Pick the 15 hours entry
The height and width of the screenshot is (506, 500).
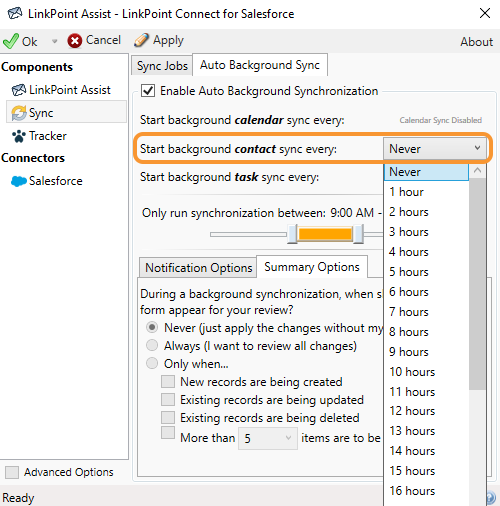[x=426, y=471]
